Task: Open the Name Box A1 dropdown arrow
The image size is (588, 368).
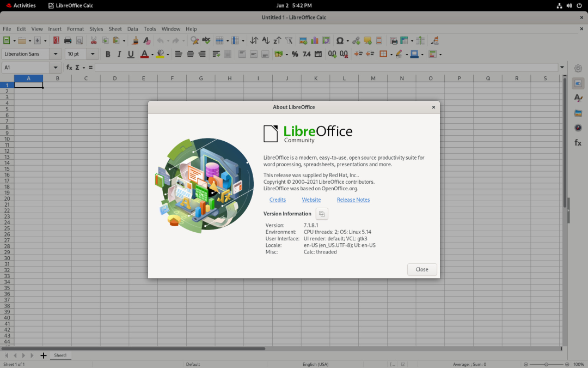Action: (x=56, y=68)
